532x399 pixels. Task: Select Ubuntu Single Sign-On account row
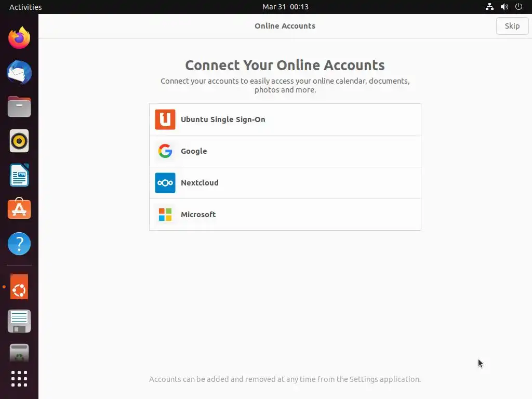click(x=285, y=119)
